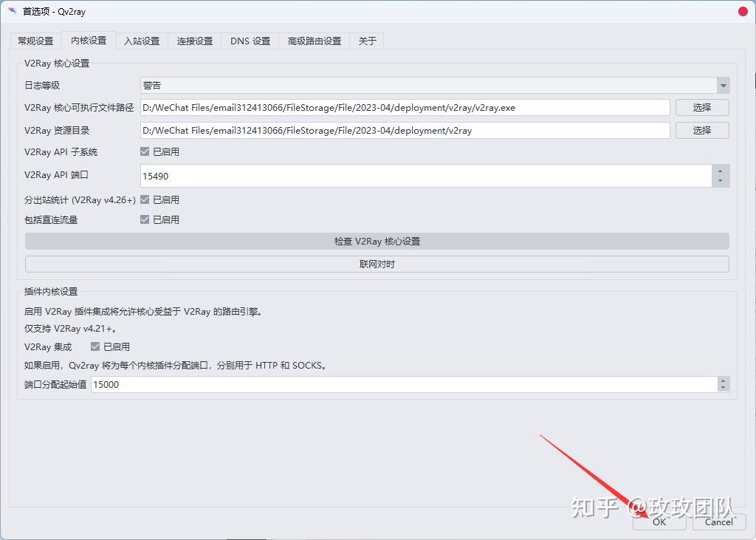This screenshot has height=540, width=756.
Task: Switch to the 常规设置 tab
Action: tap(35, 41)
